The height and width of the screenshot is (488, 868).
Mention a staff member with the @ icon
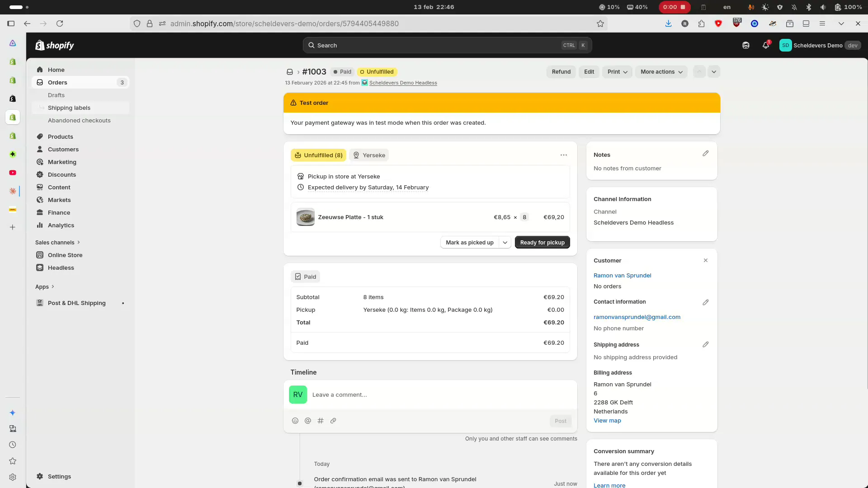click(308, 421)
